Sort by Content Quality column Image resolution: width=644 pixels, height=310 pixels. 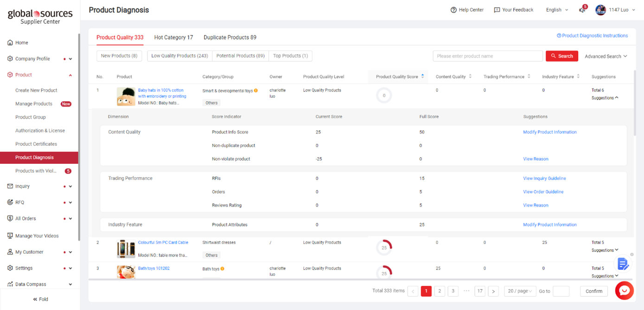tap(470, 77)
